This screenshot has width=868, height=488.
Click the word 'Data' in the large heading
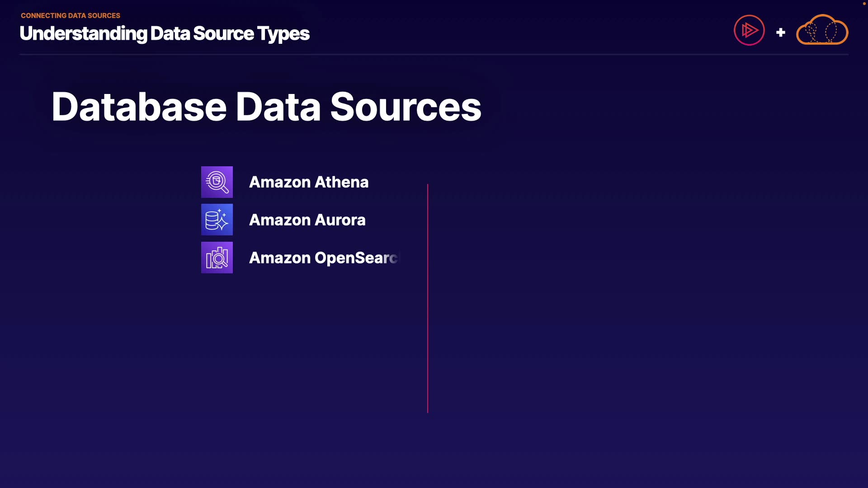(278, 107)
